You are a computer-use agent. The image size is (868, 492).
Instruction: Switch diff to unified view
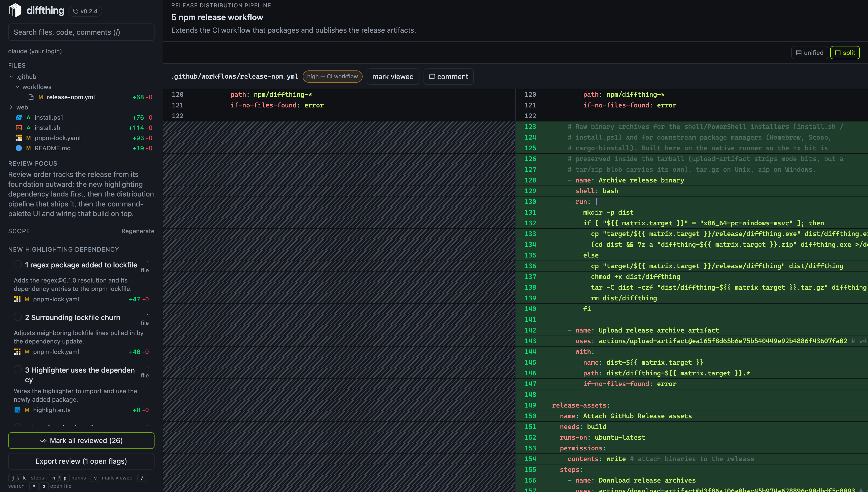coord(810,53)
